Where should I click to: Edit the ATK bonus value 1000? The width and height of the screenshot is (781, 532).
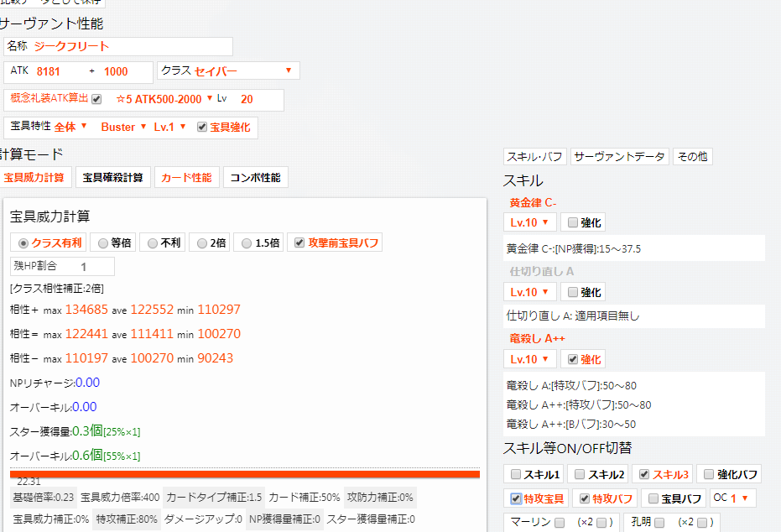pyautogui.click(x=116, y=71)
